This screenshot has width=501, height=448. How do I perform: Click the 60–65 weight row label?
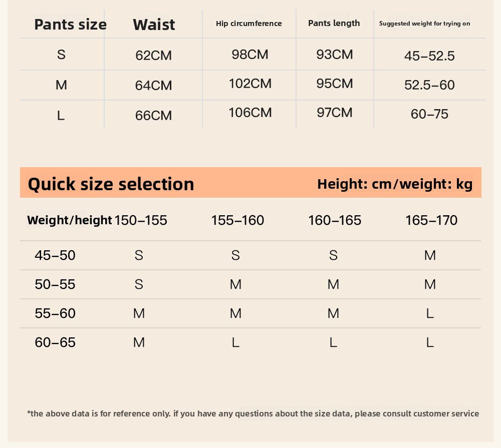point(55,342)
